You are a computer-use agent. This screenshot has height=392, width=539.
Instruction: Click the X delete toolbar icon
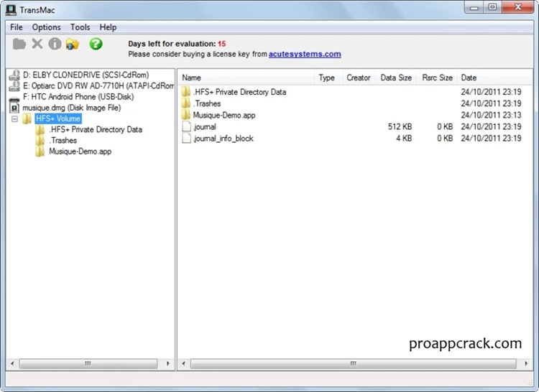37,44
